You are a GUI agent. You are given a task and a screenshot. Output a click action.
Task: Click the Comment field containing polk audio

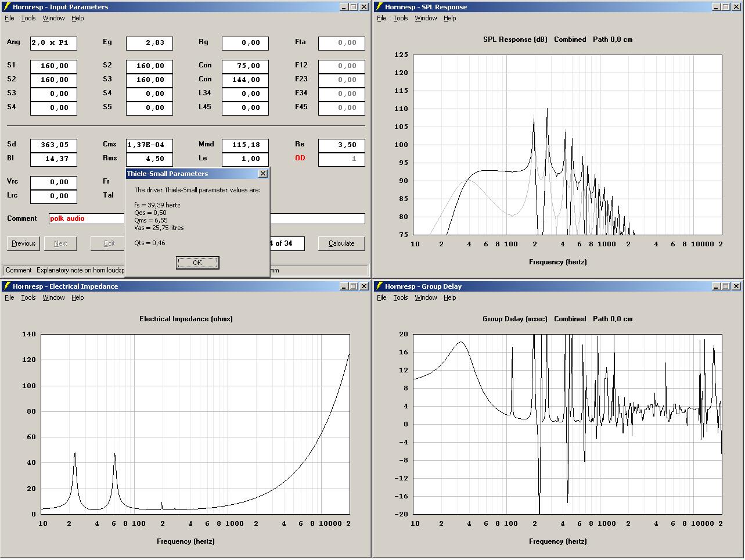pos(87,218)
